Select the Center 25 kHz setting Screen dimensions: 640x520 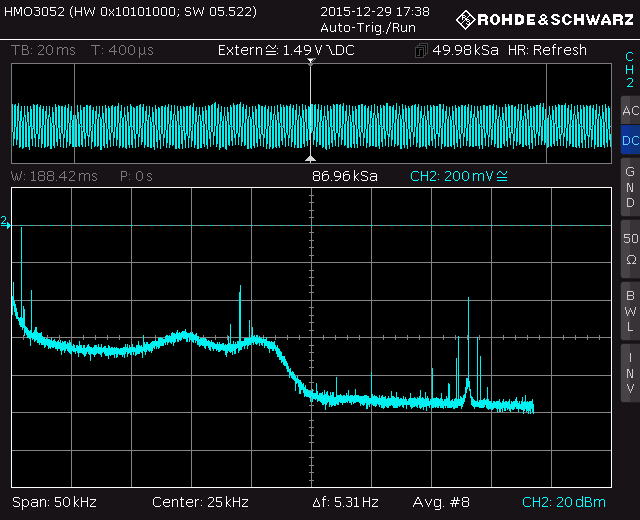point(200,501)
